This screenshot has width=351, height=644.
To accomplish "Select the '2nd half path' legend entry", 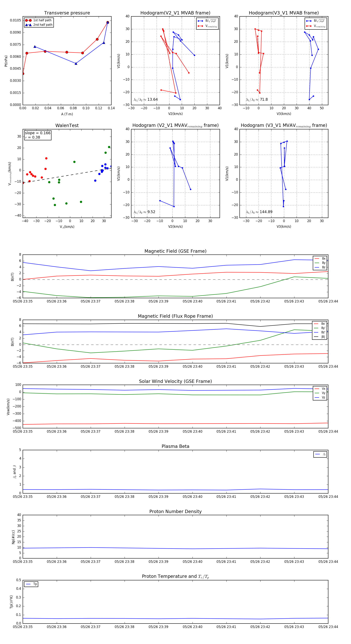I will 38,25.
